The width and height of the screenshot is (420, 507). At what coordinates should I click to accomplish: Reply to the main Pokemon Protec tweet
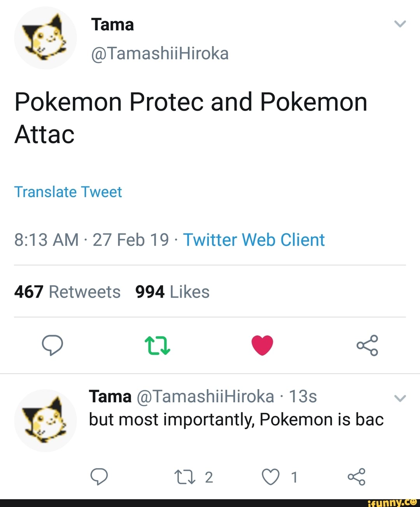[x=52, y=345]
